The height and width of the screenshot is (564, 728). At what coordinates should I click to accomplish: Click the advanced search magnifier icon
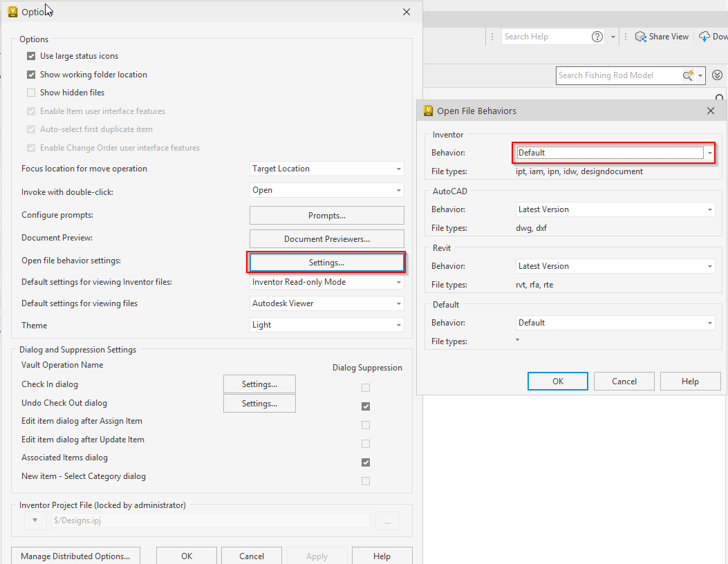pyautogui.click(x=688, y=75)
